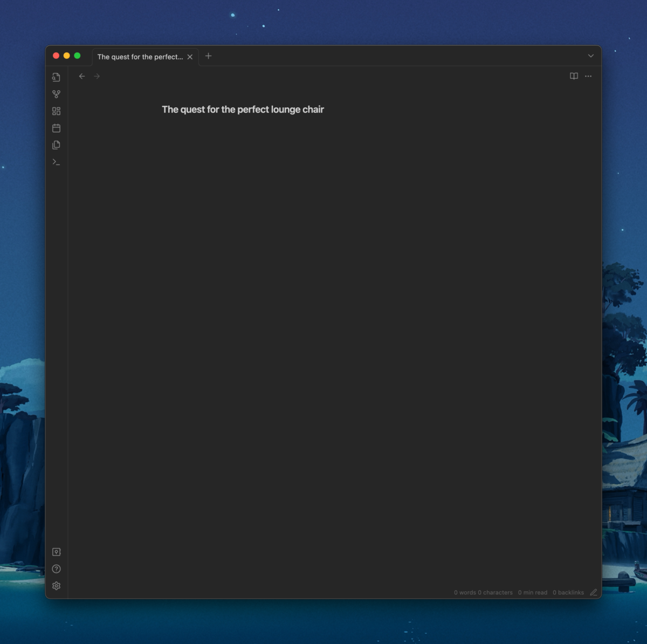Click the insert template icon
This screenshot has width=647, height=644.
[56, 145]
